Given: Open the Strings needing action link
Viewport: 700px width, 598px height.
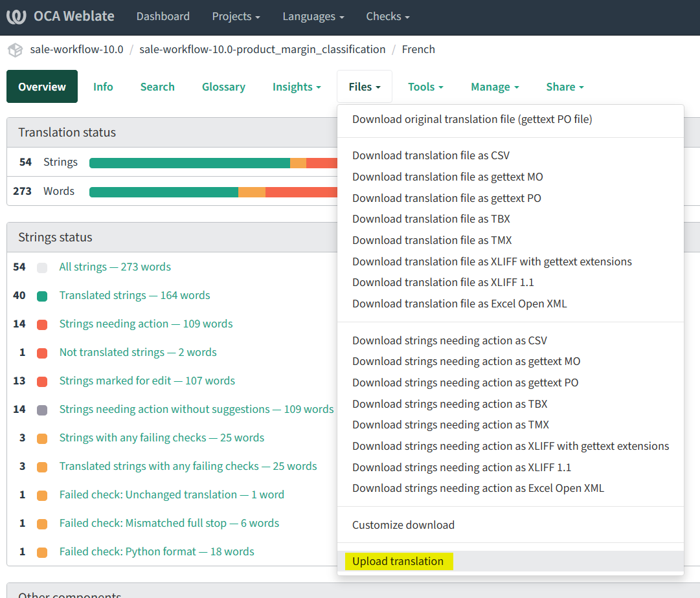Looking at the screenshot, I should [146, 324].
